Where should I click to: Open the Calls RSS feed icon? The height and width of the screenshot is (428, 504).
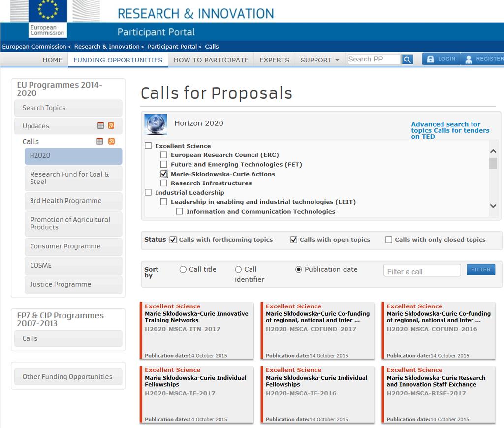pyautogui.click(x=112, y=141)
